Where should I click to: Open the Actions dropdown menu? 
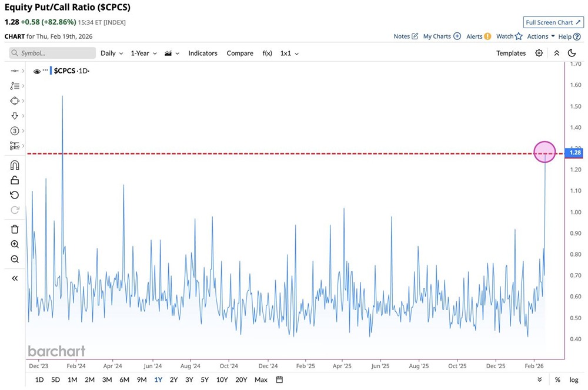click(x=541, y=36)
